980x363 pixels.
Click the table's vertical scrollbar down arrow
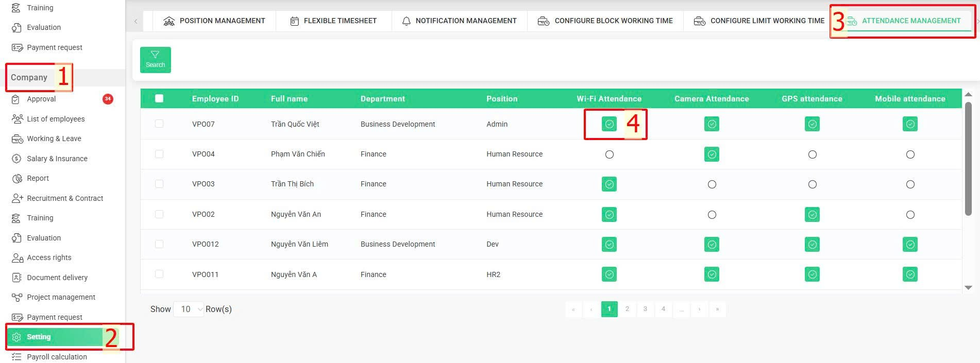(x=968, y=288)
